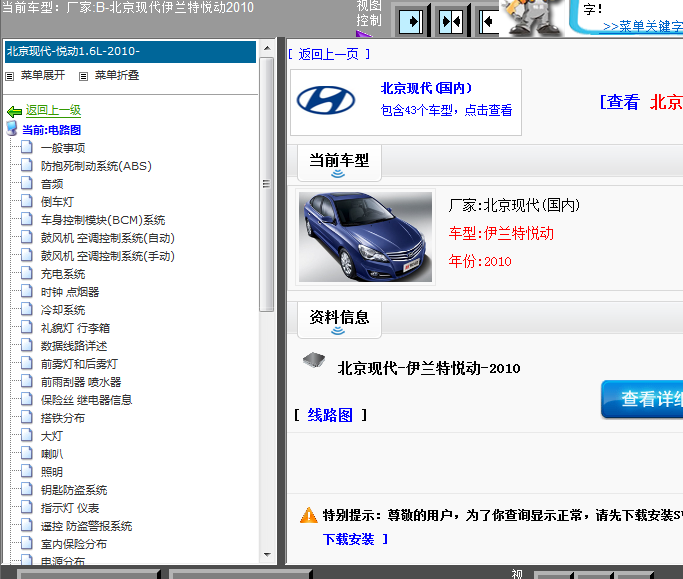The width and height of the screenshot is (683, 579).
Task: Open the 线路图 link
Action: [x=330, y=415]
